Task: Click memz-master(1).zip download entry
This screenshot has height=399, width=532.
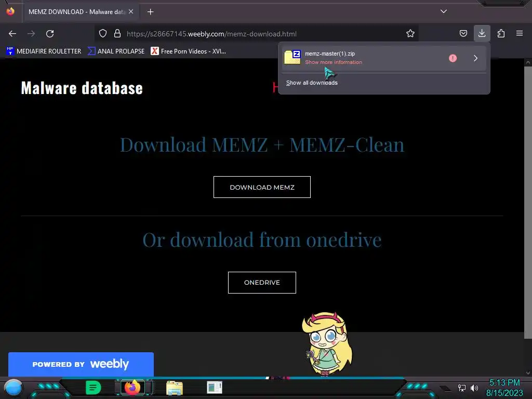Action: tap(384, 58)
